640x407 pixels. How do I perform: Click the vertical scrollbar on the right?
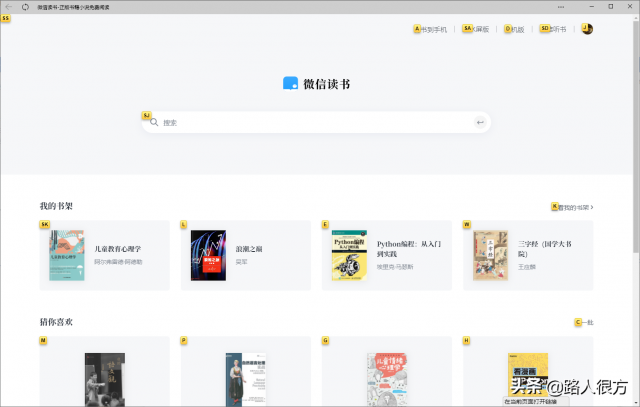click(636, 135)
